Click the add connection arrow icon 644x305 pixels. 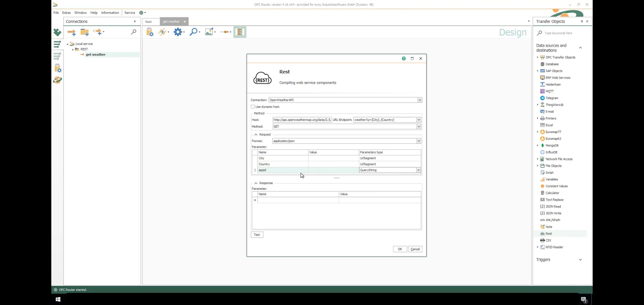71,32
